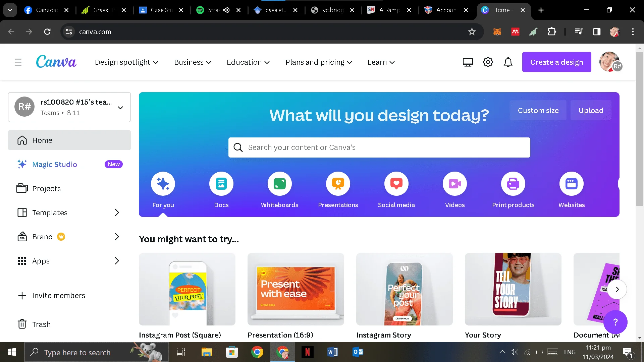Viewport: 644px width, 362px height.
Task: Click the page vertical scrollbar
Action: click(640, 129)
